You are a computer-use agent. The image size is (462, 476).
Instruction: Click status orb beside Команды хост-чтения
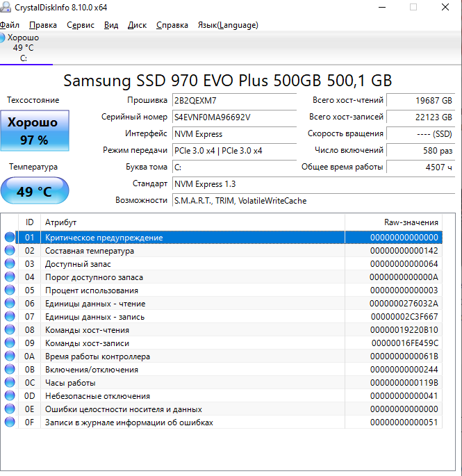click(x=10, y=330)
